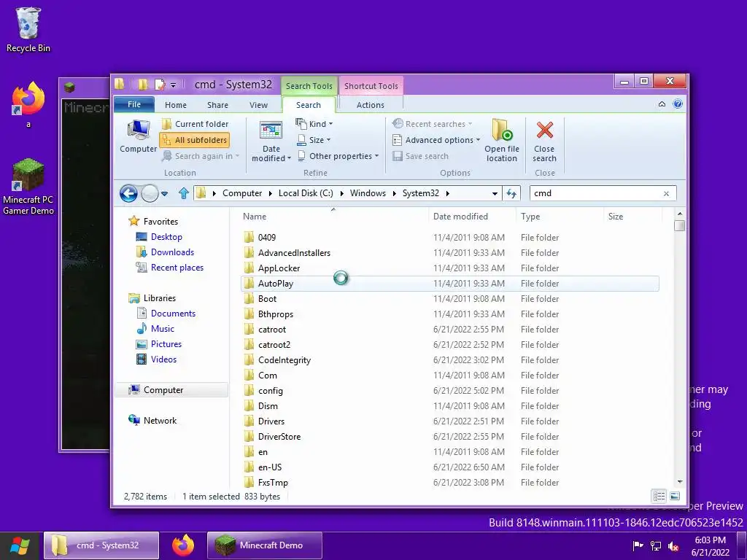Switch to Minecraft Demo taskbar button
Image resolution: width=747 pixels, height=560 pixels.
coord(264,545)
